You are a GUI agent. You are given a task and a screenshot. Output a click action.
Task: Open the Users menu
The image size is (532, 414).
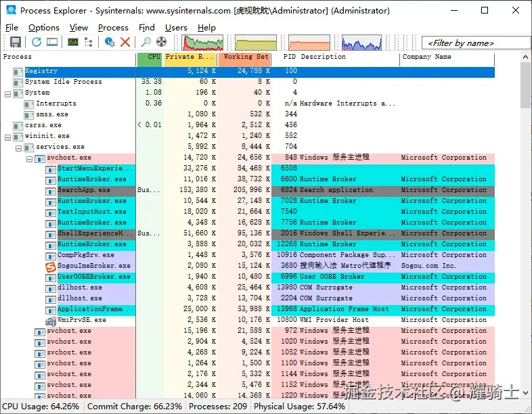click(176, 28)
